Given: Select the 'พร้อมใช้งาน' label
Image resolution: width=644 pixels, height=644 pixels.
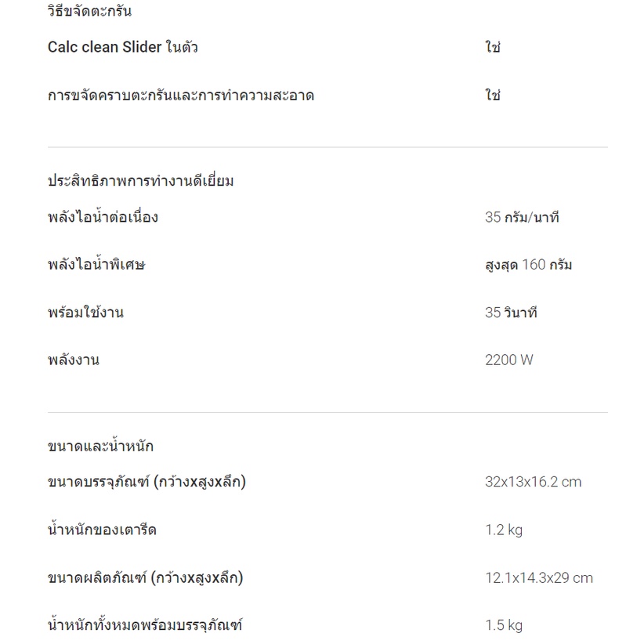Looking at the screenshot, I should coord(85,312).
